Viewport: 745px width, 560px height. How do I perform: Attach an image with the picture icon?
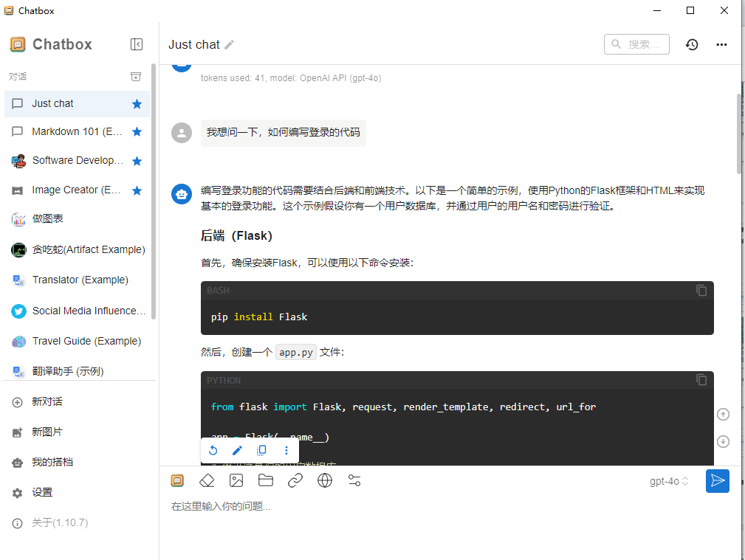tap(236, 480)
